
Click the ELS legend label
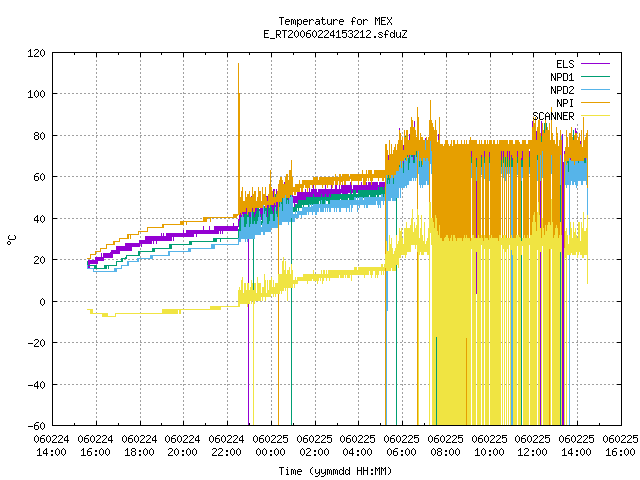click(565, 64)
